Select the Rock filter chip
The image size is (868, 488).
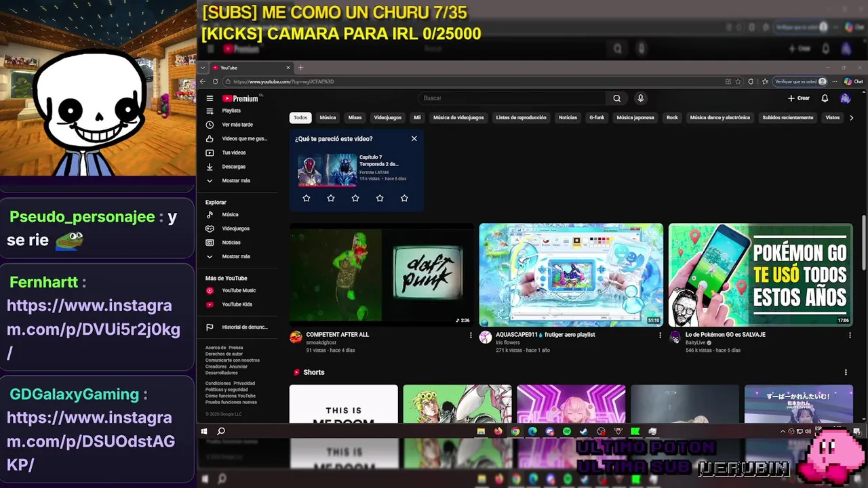672,117
